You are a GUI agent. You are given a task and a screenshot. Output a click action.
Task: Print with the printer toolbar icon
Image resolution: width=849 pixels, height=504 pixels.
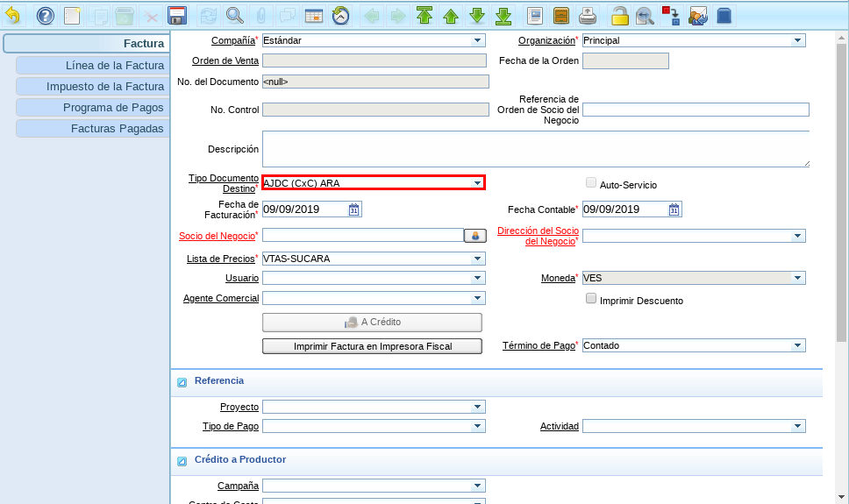[x=588, y=16]
